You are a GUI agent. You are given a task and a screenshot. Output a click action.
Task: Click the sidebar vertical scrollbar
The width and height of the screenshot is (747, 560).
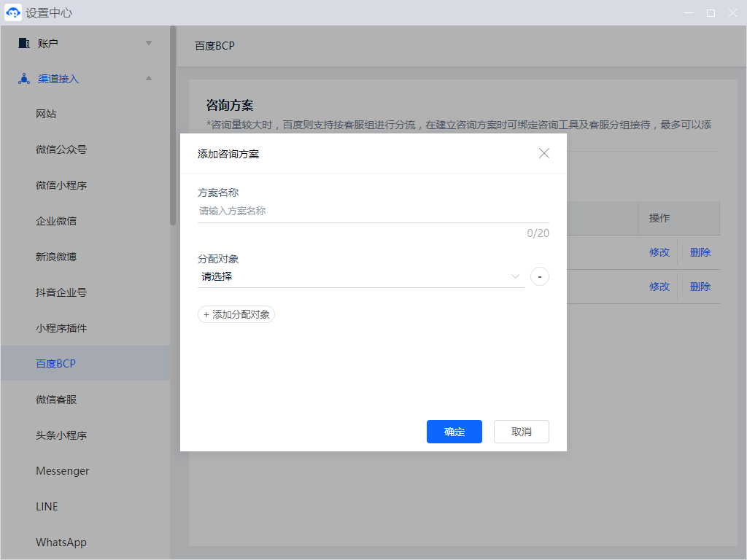tap(173, 125)
